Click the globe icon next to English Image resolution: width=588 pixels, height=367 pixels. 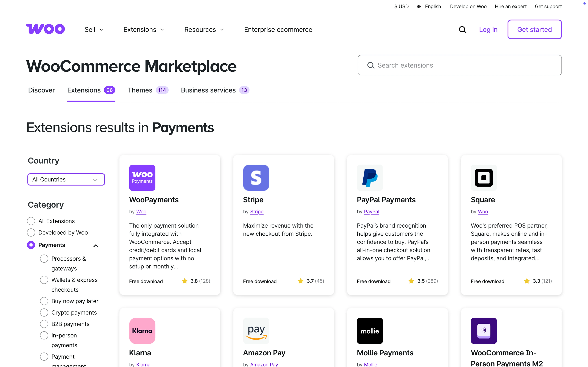pos(419,7)
